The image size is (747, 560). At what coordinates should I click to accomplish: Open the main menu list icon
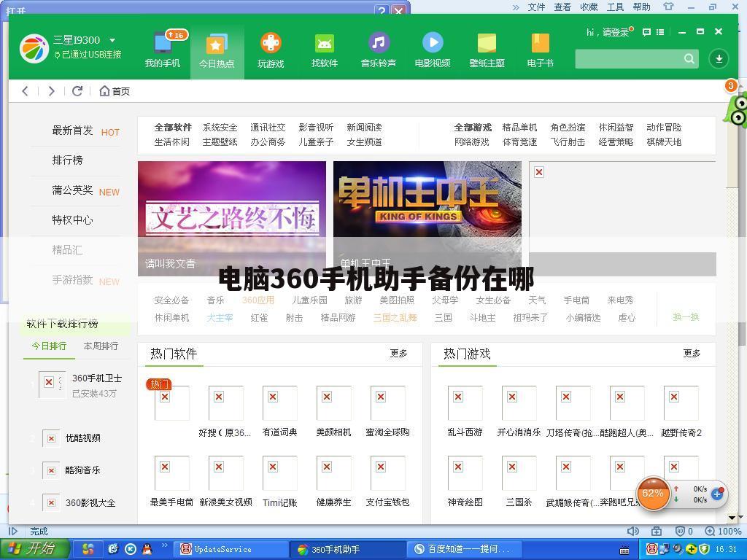pyautogui.click(x=659, y=32)
